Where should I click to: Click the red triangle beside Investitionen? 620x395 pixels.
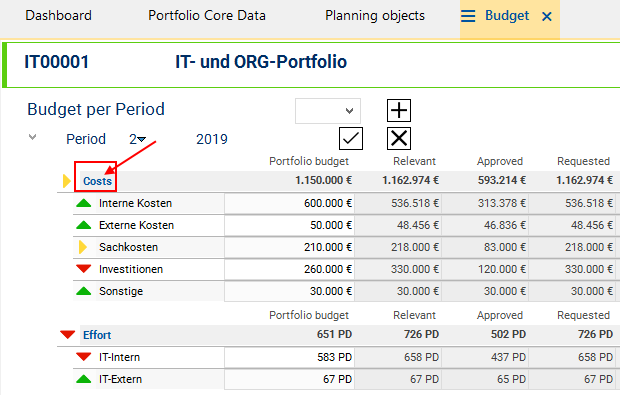(x=83, y=269)
